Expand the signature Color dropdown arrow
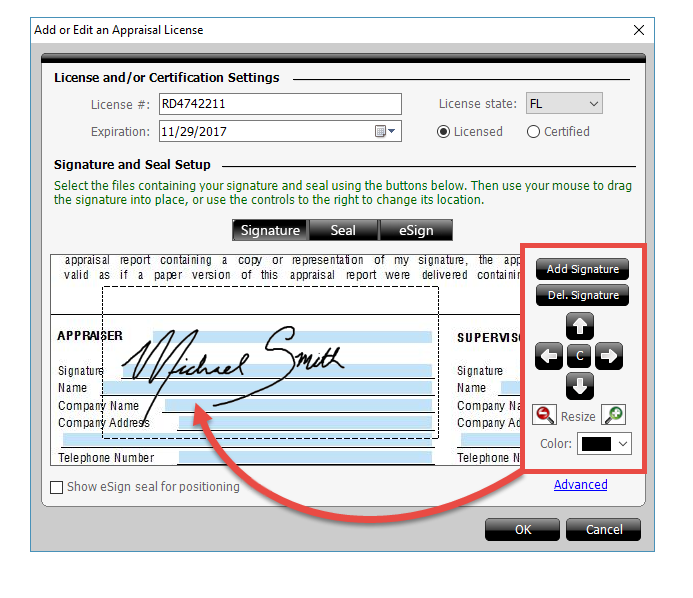This screenshot has width=693, height=598. pyautogui.click(x=623, y=444)
